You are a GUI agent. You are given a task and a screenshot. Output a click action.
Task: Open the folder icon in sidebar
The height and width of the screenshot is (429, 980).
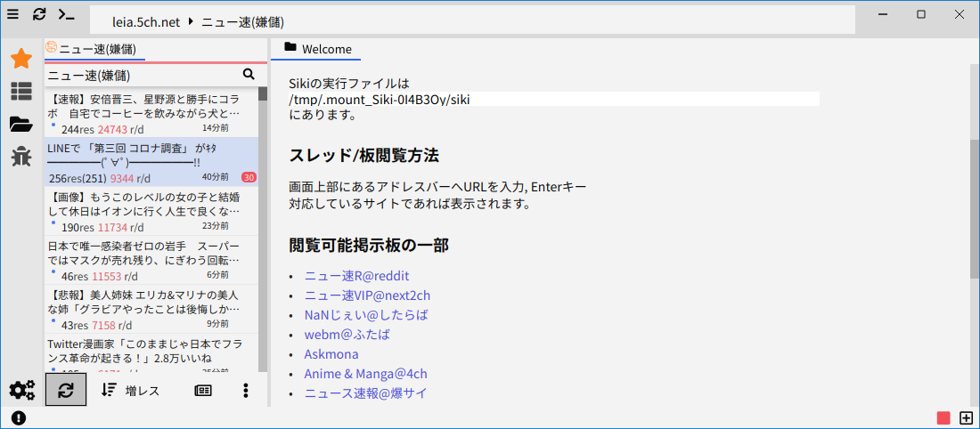pos(21,125)
